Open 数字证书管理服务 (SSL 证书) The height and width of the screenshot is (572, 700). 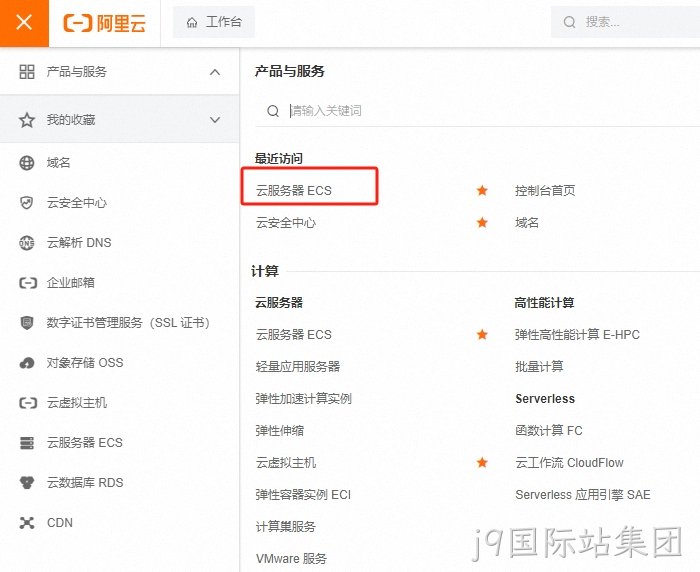coord(128,322)
